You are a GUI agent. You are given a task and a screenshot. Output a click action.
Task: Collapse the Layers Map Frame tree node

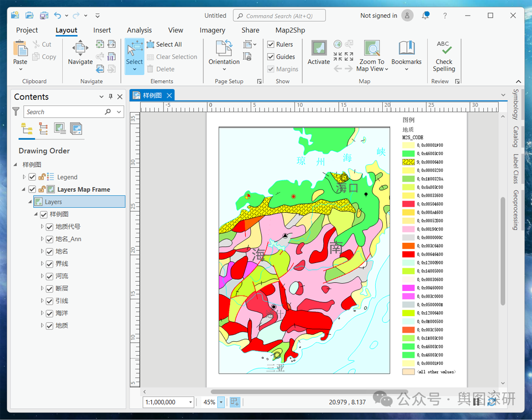tap(24, 189)
